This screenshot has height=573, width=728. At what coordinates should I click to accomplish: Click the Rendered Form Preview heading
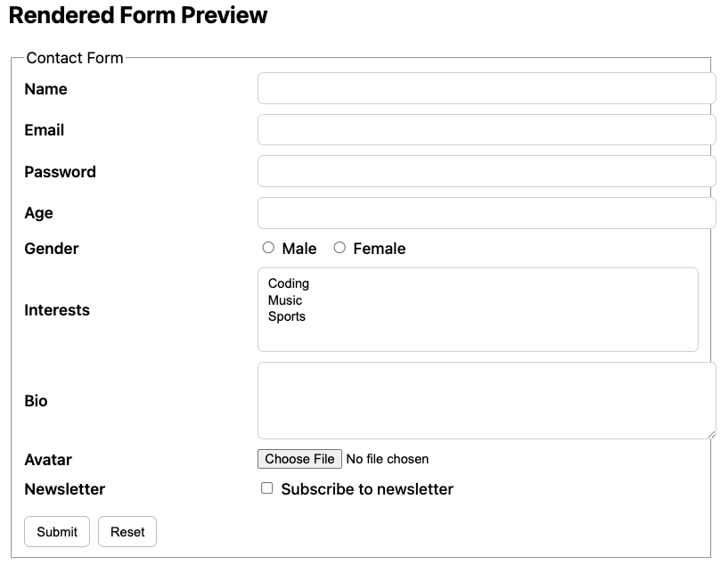[x=138, y=15]
